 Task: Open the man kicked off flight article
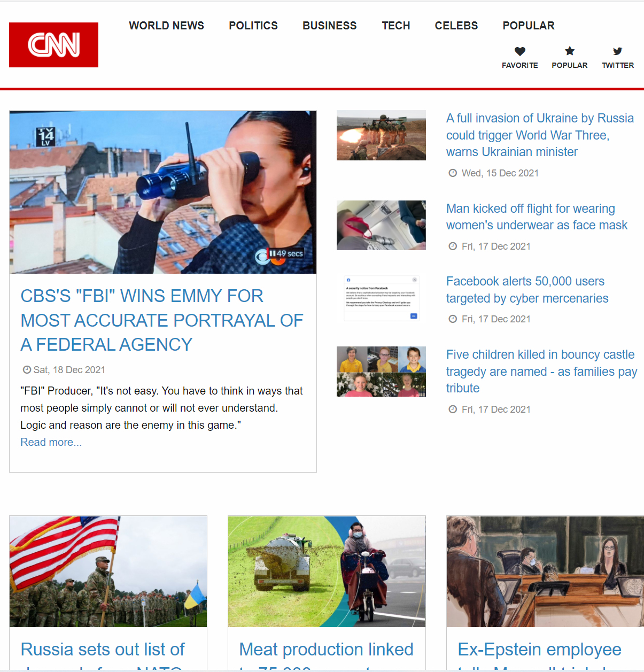[537, 217]
